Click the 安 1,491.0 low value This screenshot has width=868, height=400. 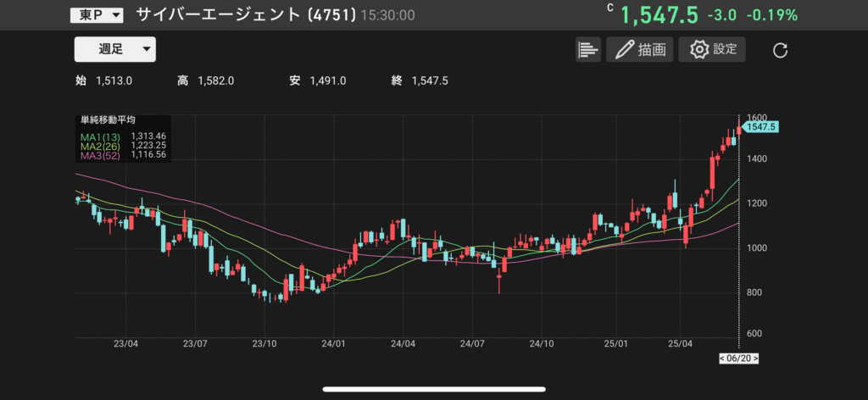318,81
